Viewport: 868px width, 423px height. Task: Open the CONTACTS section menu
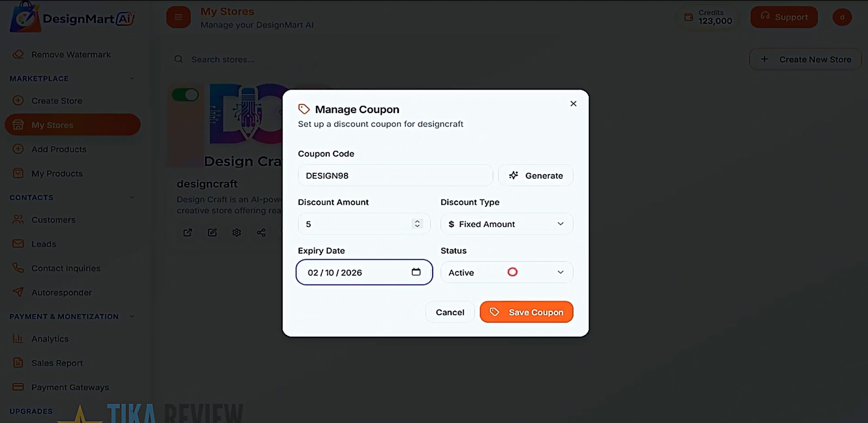(x=132, y=197)
